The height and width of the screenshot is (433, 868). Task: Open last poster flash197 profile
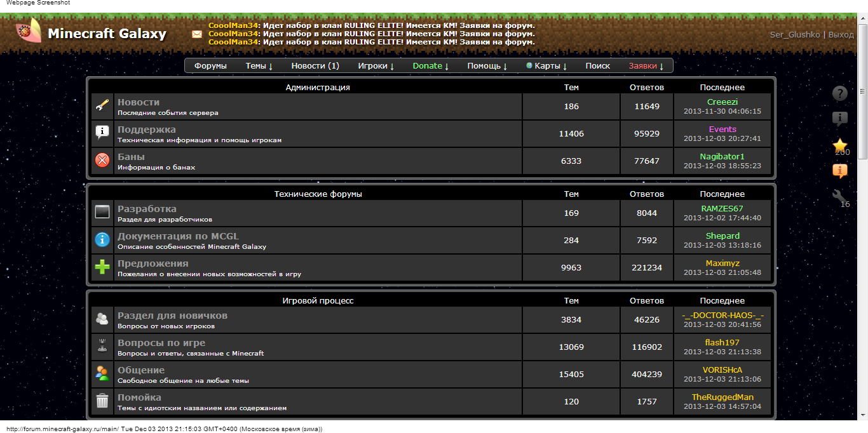coord(722,342)
